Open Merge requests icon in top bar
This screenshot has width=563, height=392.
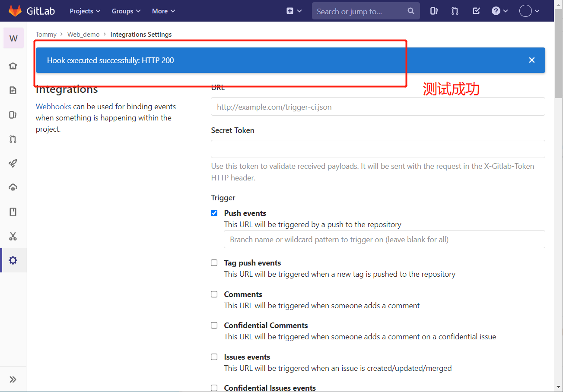tap(455, 11)
